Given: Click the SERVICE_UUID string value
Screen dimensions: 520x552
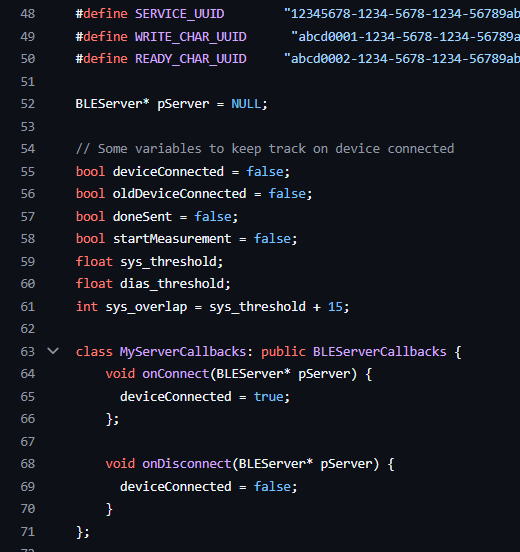Looking at the screenshot, I should click(x=402, y=14).
